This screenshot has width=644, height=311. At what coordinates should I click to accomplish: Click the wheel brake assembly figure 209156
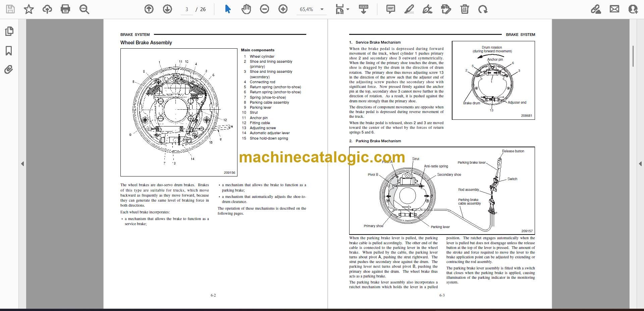coord(179,112)
